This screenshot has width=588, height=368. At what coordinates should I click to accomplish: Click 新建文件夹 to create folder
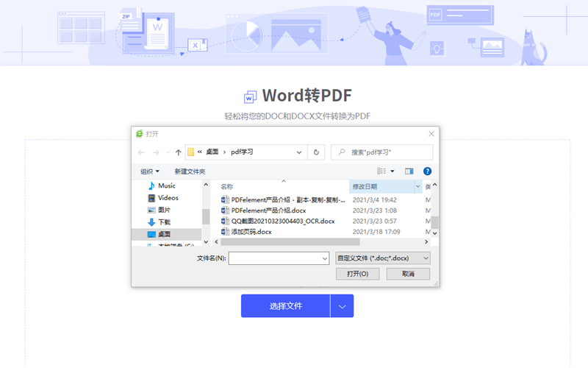click(190, 171)
